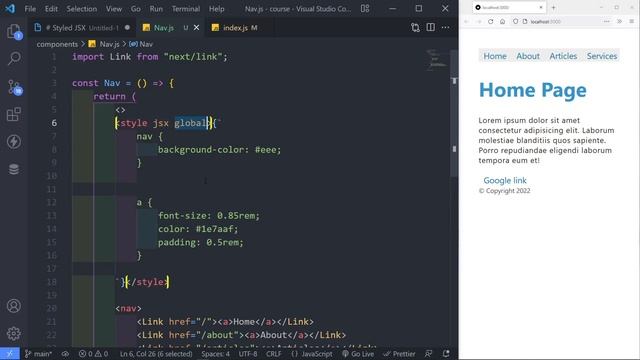
Task: Open the File menu
Action: click(30, 9)
